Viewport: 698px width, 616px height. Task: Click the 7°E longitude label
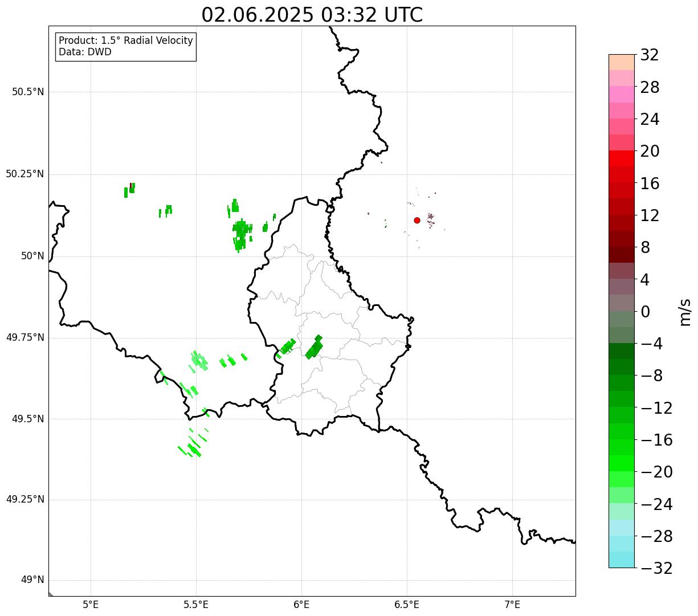click(x=512, y=605)
